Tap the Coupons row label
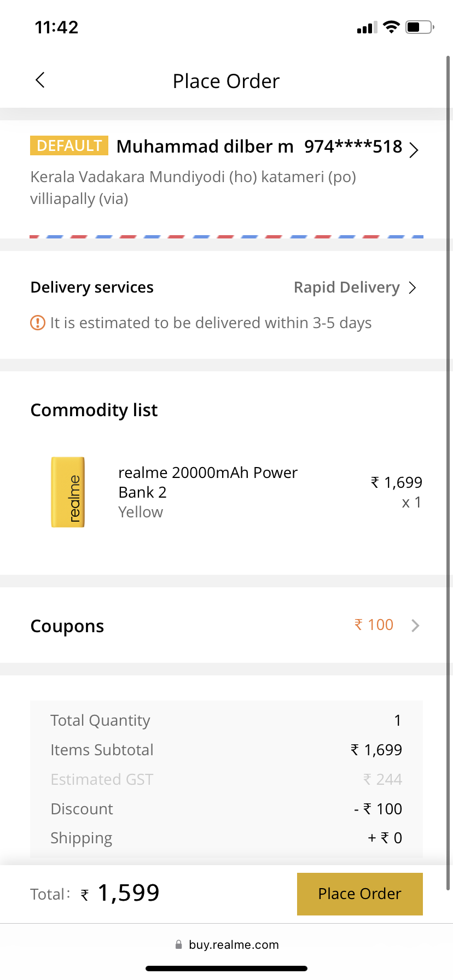The image size is (453, 980). click(67, 626)
